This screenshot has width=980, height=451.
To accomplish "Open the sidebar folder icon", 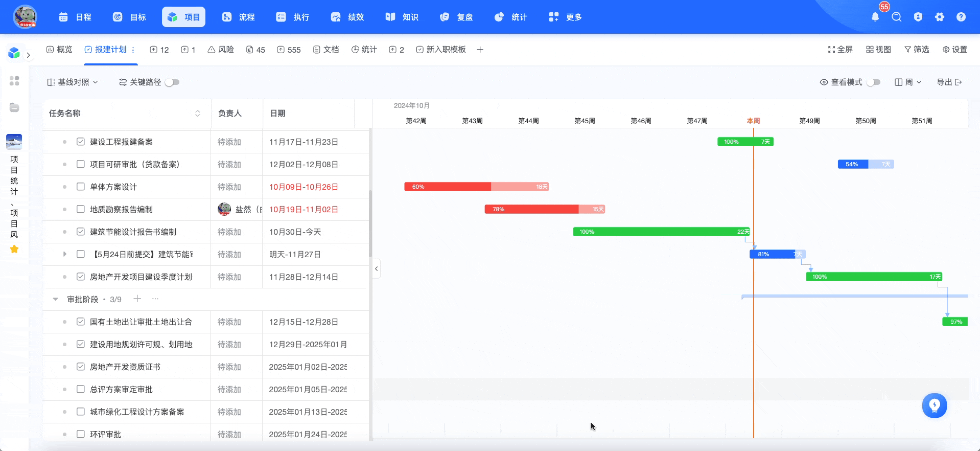I will (14, 107).
